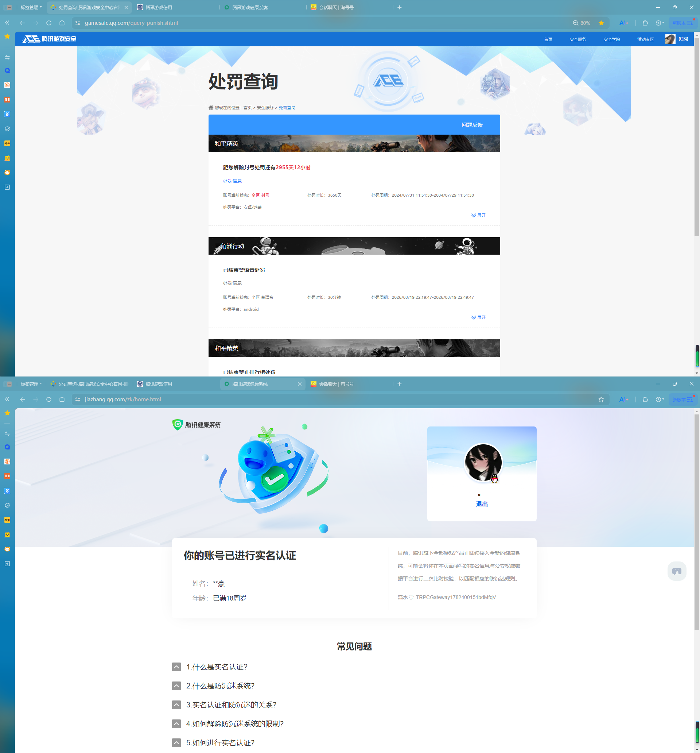Reload the jiazhang page in bottom window
The image size is (700, 753).
[49, 399]
